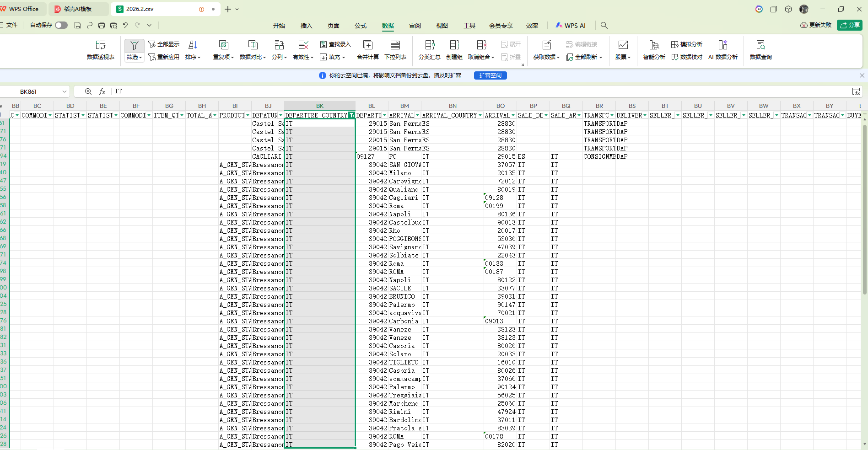Screen dimensions: 868x450
Task: Open the cell name box dropdown arrow
Action: point(65,91)
